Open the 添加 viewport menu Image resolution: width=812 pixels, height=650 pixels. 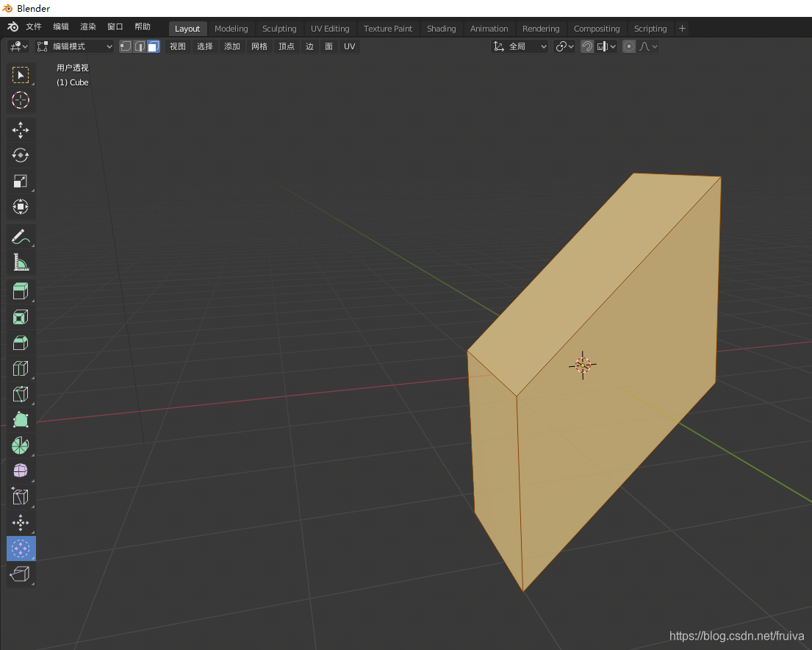[x=232, y=46]
